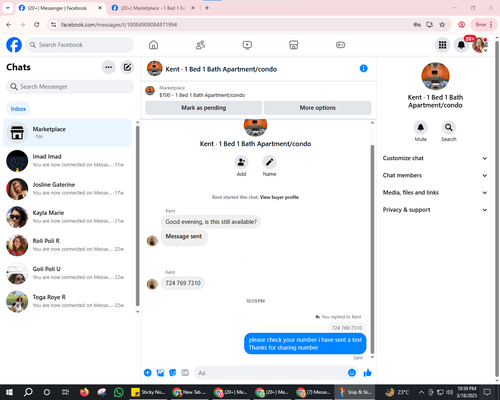Open the Watch video icon
Image resolution: width=500 pixels, height=400 pixels.
tap(247, 45)
